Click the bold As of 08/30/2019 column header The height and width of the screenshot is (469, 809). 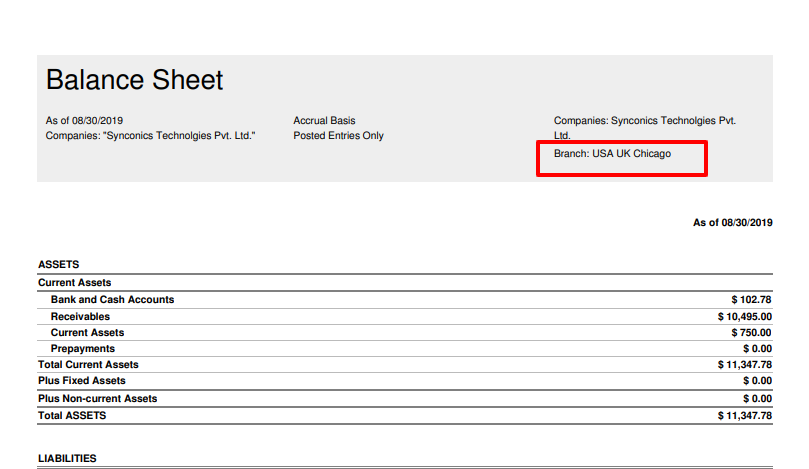click(732, 222)
